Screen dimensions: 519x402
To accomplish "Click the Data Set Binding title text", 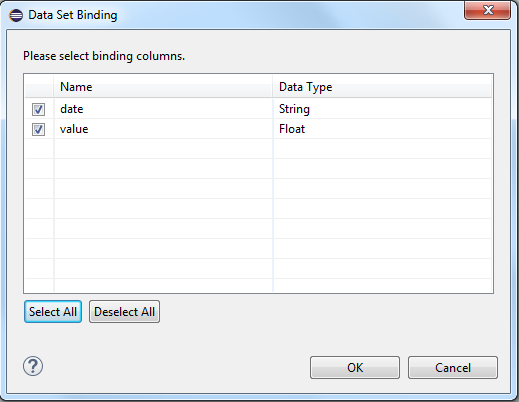I will 73,15.
